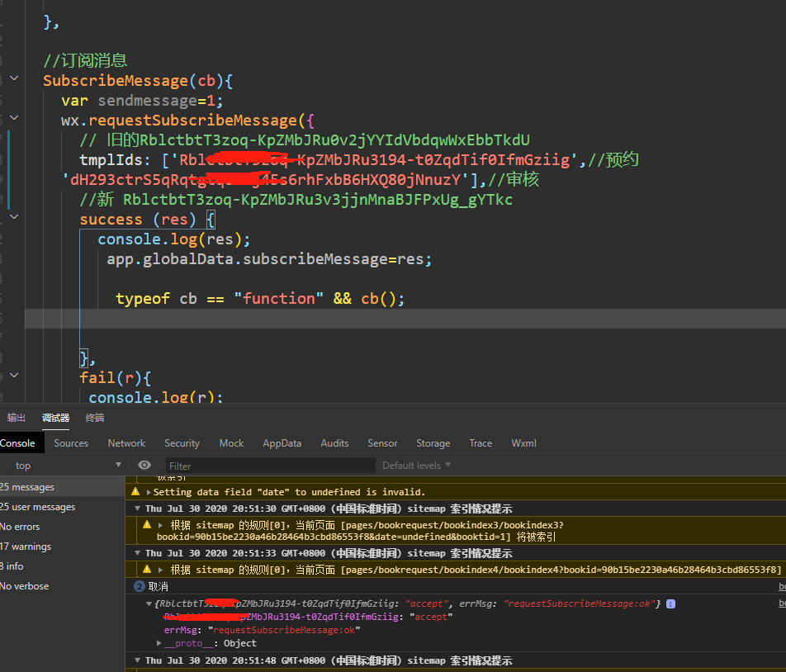Expand the __proto__: Object entry
786x672 pixels.
159,643
